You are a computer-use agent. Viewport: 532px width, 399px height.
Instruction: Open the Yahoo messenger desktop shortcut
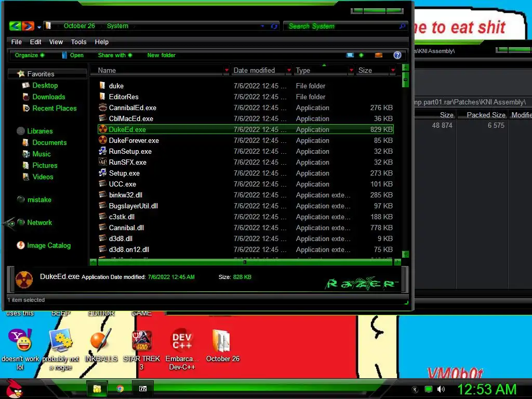coord(20,350)
